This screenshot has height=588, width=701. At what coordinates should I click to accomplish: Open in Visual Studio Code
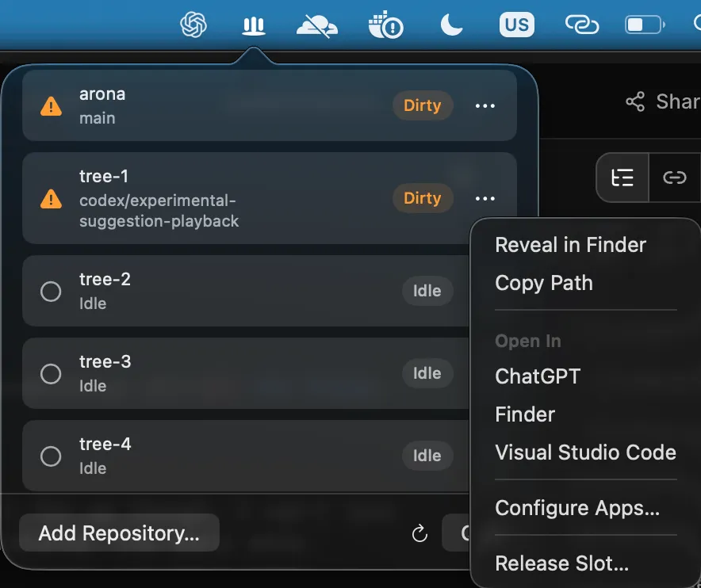tap(585, 452)
